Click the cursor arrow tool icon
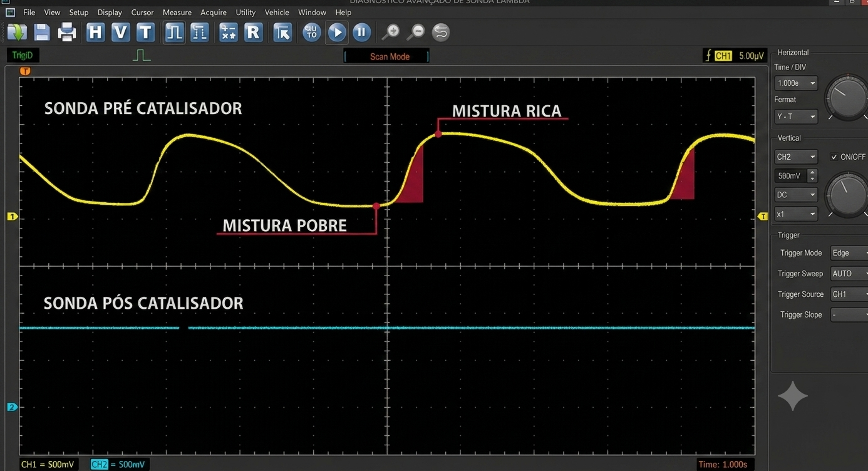868x471 pixels. point(282,32)
